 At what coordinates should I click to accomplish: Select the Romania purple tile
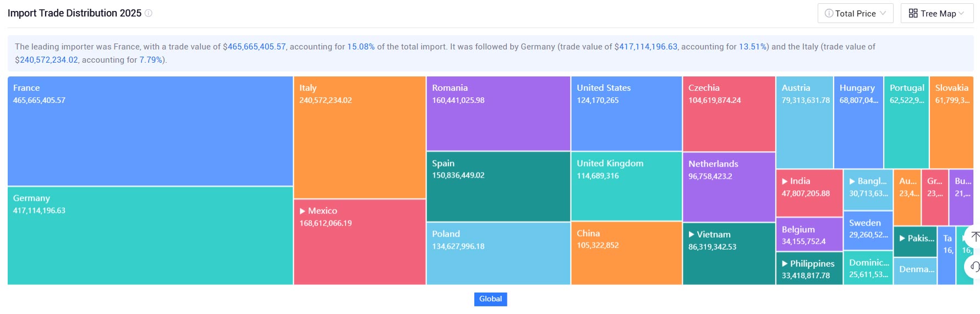(499, 113)
